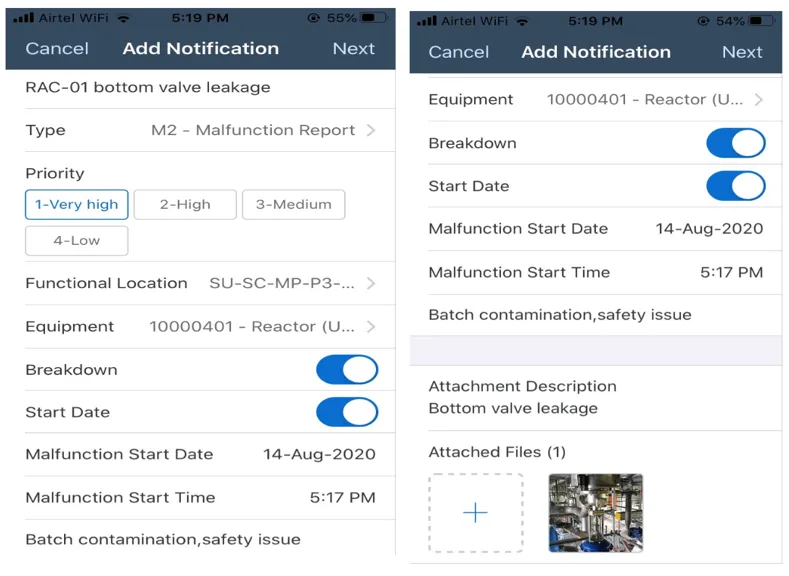Tap the WiFi icon on right status bar
Screen dimensions: 789x576
pyautogui.click(x=523, y=22)
